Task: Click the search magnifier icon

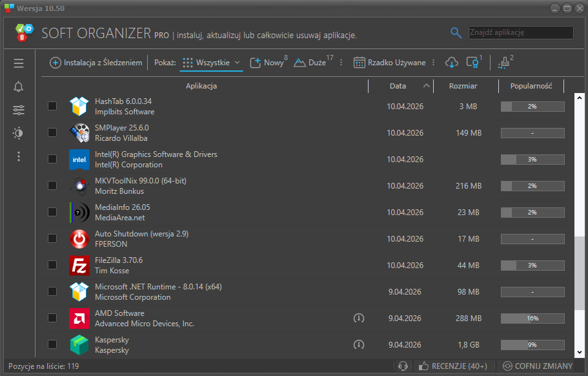Action: coord(456,33)
